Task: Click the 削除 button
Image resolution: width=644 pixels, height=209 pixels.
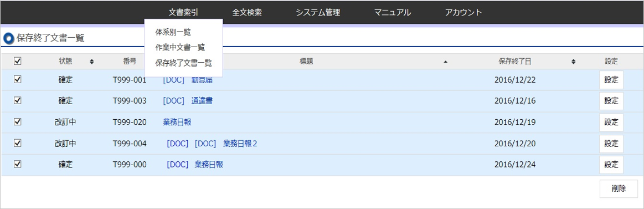Action: [x=619, y=189]
